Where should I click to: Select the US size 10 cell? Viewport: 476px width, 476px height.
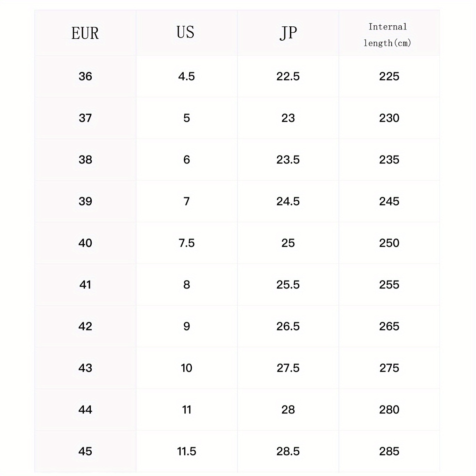[x=186, y=368]
